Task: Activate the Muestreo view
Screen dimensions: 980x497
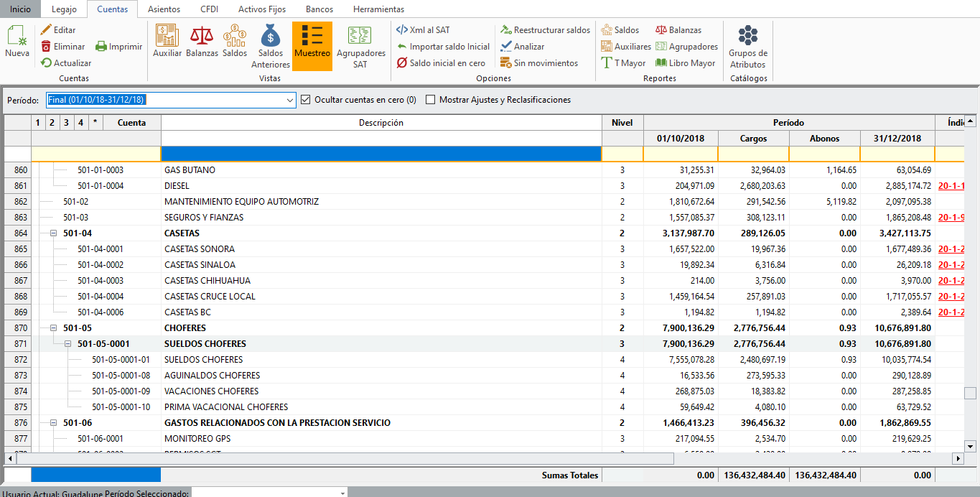Action: (312, 40)
